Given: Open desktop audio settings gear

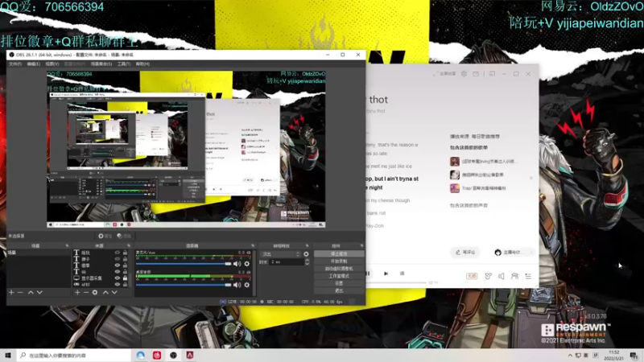Looking at the screenshot, I should point(247,285).
